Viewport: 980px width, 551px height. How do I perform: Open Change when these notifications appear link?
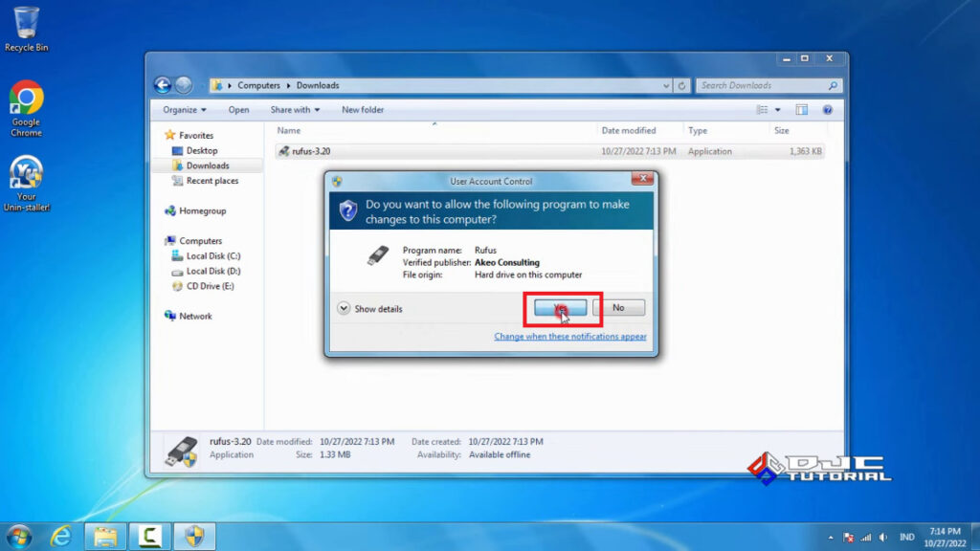(570, 337)
